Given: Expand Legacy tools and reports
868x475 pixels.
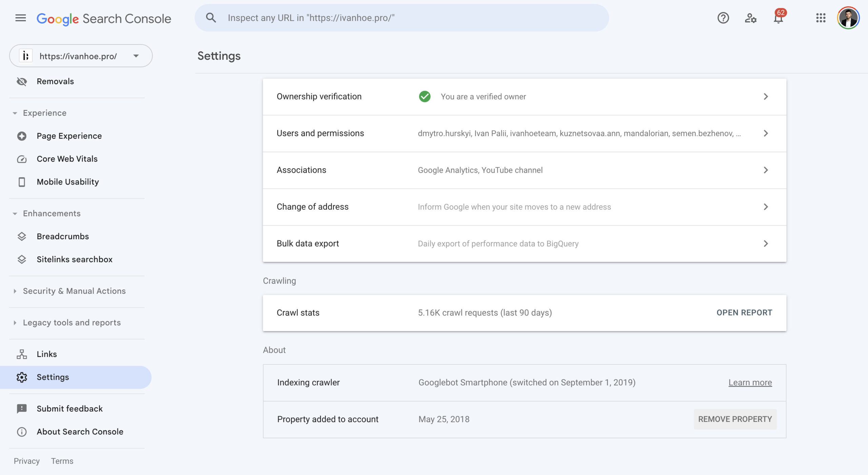Looking at the screenshot, I should tap(72, 322).
